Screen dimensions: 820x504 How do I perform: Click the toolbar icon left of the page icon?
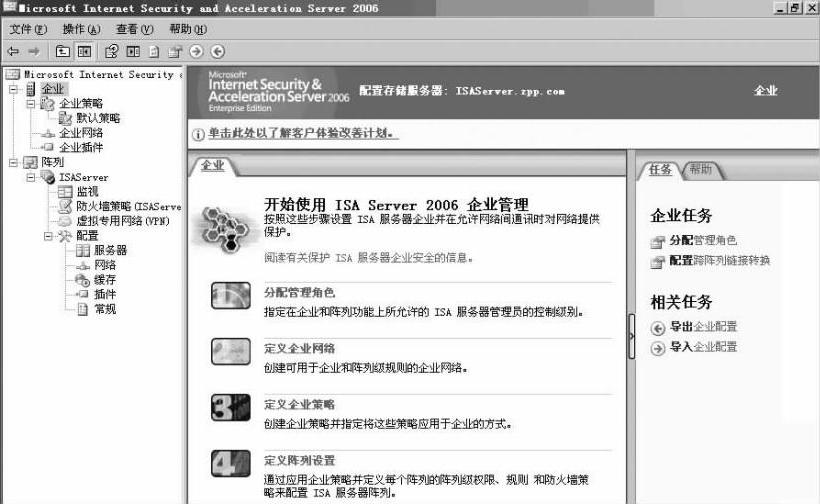click(133, 51)
